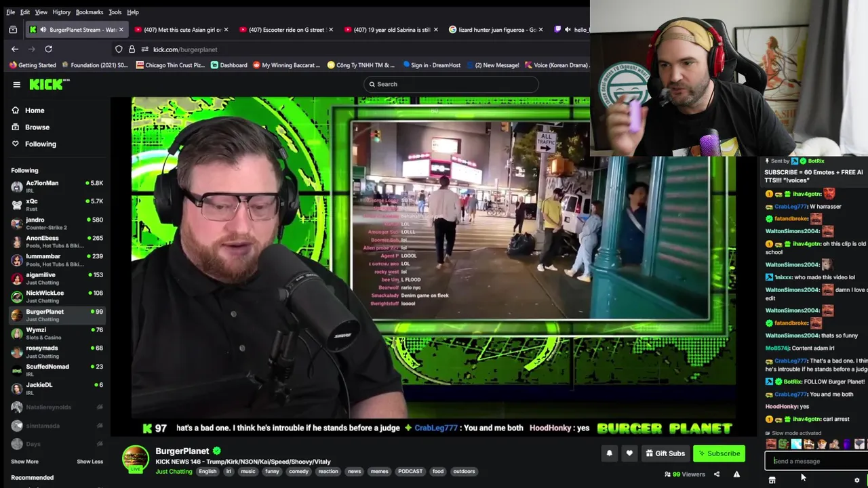This screenshot has height=488, width=868.
Task: Mute the BurgerPlanet tab via speaker icon
Action: point(43,30)
